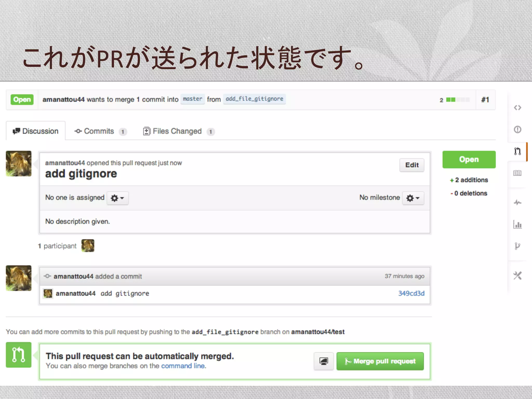Open the assignee gear dropdown
Image resolution: width=532 pixels, height=399 pixels.
click(x=117, y=198)
